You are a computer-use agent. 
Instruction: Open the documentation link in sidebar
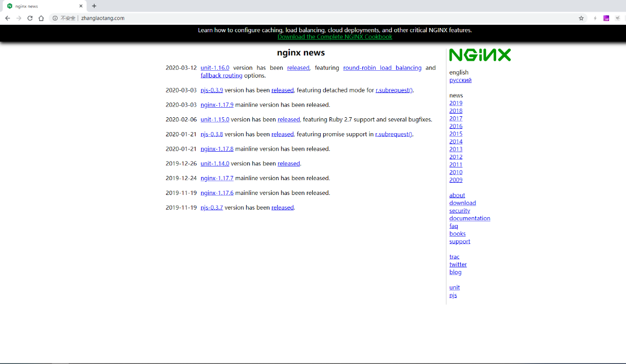(470, 218)
